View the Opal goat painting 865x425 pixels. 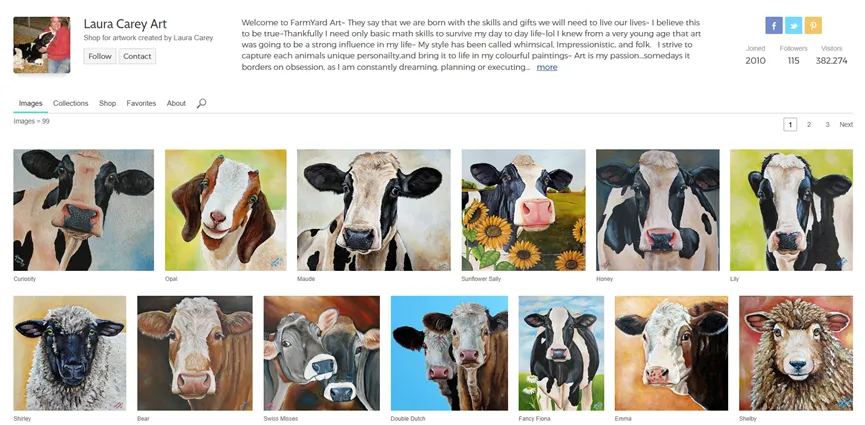click(225, 210)
